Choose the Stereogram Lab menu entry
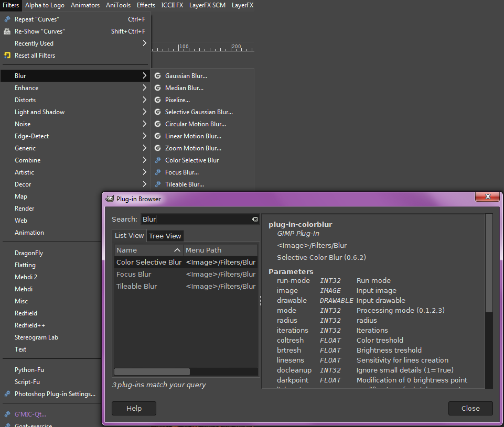This screenshot has height=427, width=504. click(36, 337)
